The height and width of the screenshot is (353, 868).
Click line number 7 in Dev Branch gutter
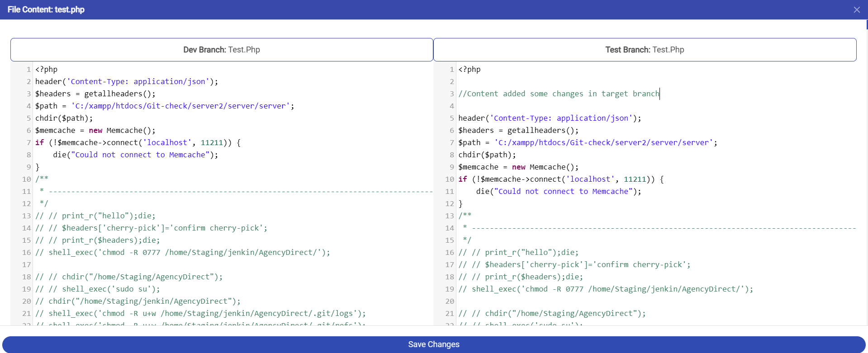coord(28,143)
